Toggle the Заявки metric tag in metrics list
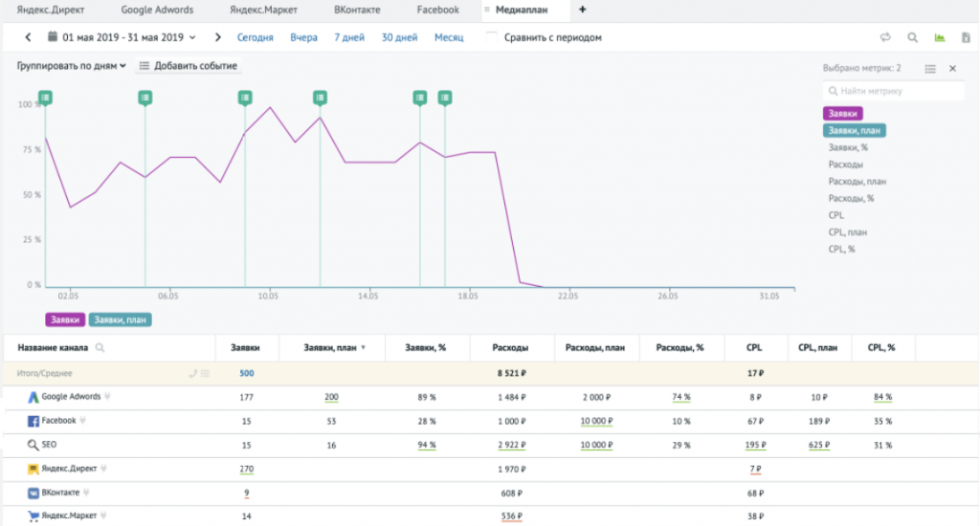980x526 pixels. [842, 113]
